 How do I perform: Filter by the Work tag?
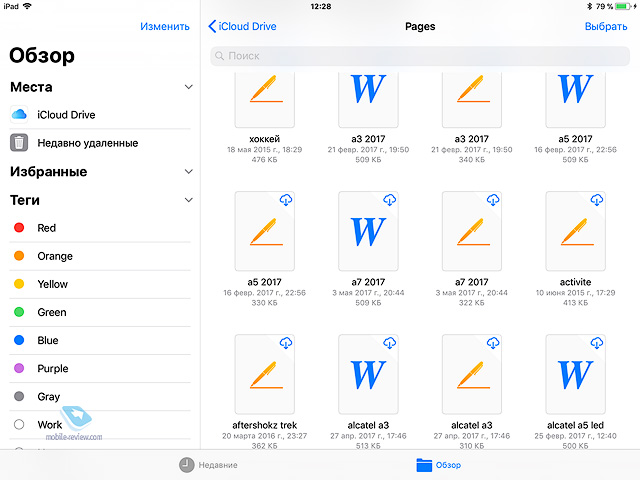100,425
